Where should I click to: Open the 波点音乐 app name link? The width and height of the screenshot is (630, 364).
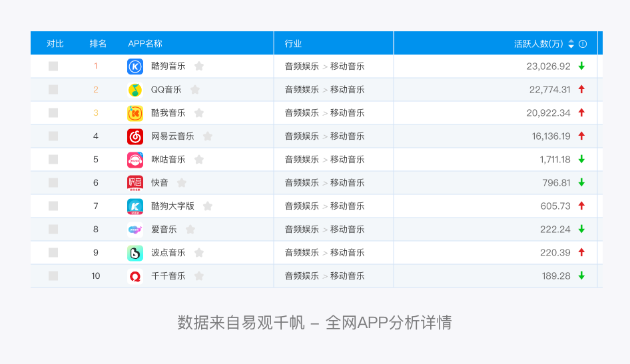[168, 253]
